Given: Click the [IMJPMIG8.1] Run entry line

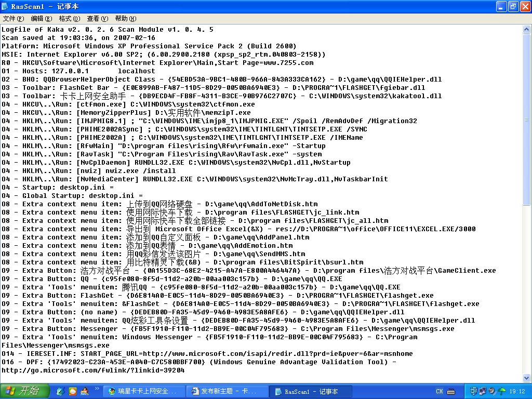Looking at the screenshot, I should tap(209, 121).
